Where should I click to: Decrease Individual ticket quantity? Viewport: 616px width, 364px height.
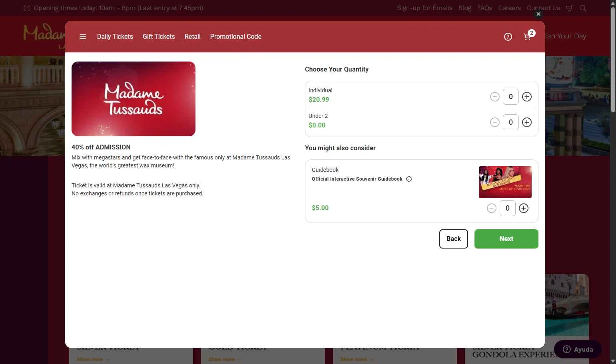(x=495, y=97)
